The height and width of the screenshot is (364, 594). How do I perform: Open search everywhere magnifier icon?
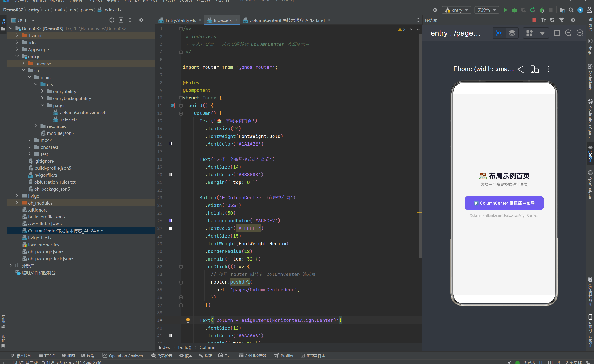click(571, 10)
